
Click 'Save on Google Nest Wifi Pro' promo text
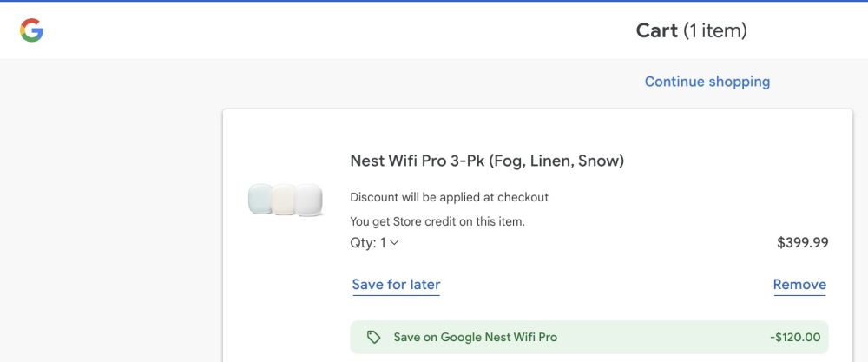pos(475,337)
